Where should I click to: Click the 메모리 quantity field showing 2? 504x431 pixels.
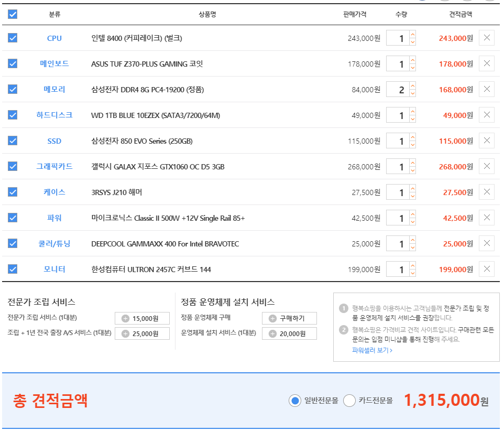(398, 90)
